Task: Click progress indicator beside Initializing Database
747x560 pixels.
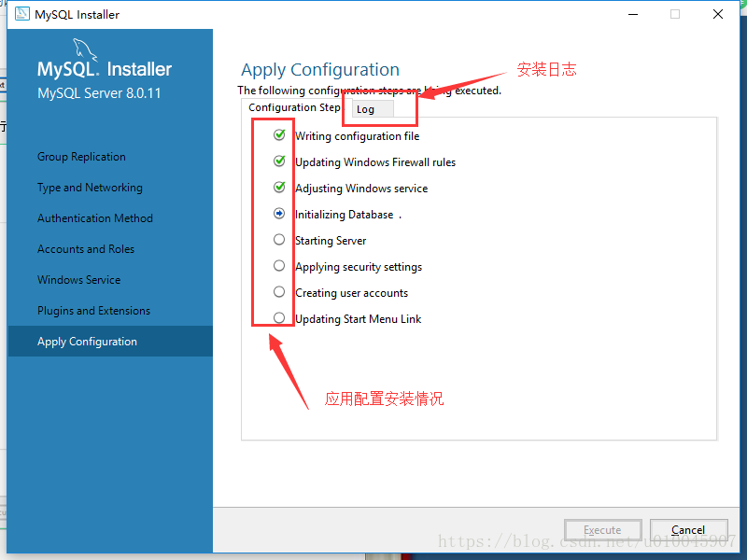Action: coord(279,214)
